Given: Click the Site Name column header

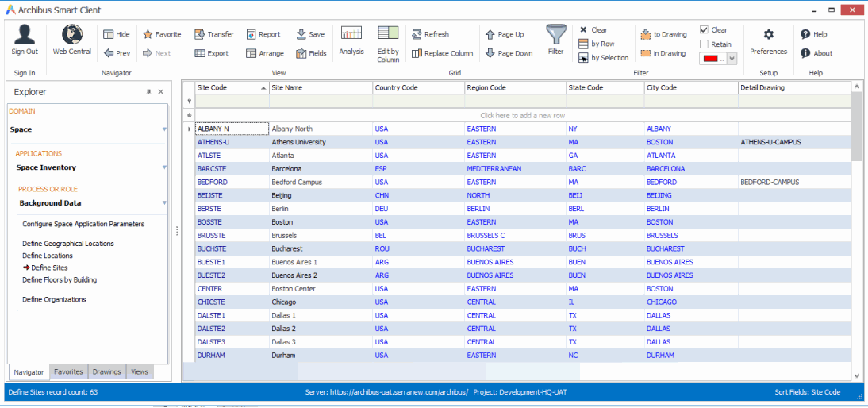Looking at the screenshot, I should click(286, 87).
